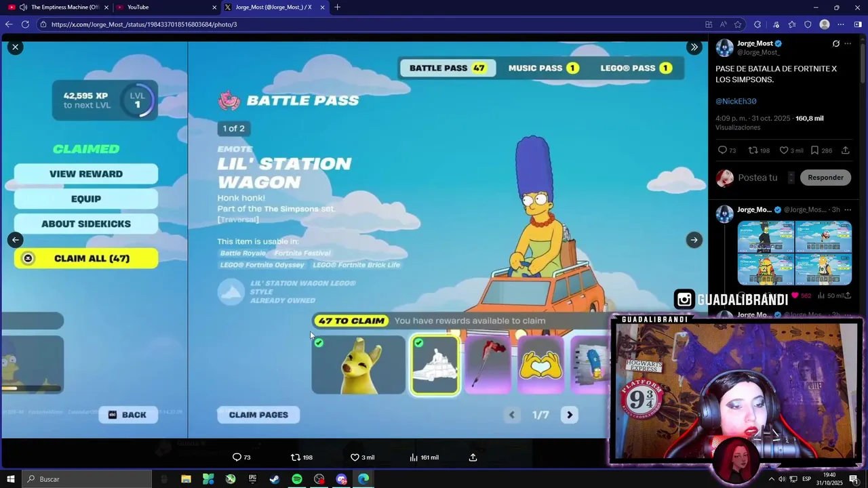Viewport: 868px width, 488px height.
Task: Share photo with icon below the image
Action: point(473,457)
